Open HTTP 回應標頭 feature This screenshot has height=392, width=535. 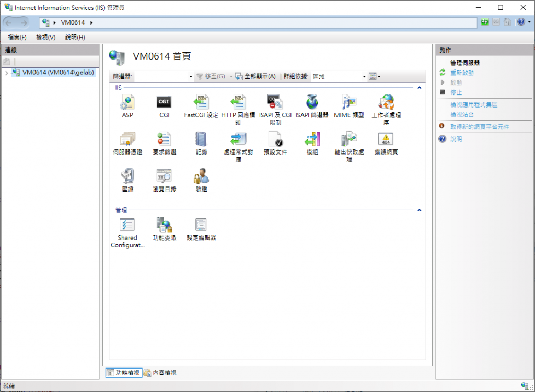coord(238,109)
